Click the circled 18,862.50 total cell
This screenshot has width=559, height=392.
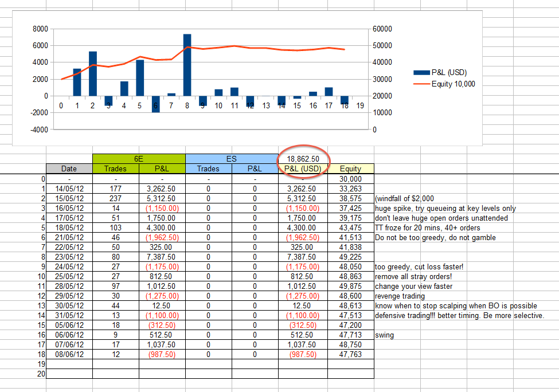tap(303, 158)
